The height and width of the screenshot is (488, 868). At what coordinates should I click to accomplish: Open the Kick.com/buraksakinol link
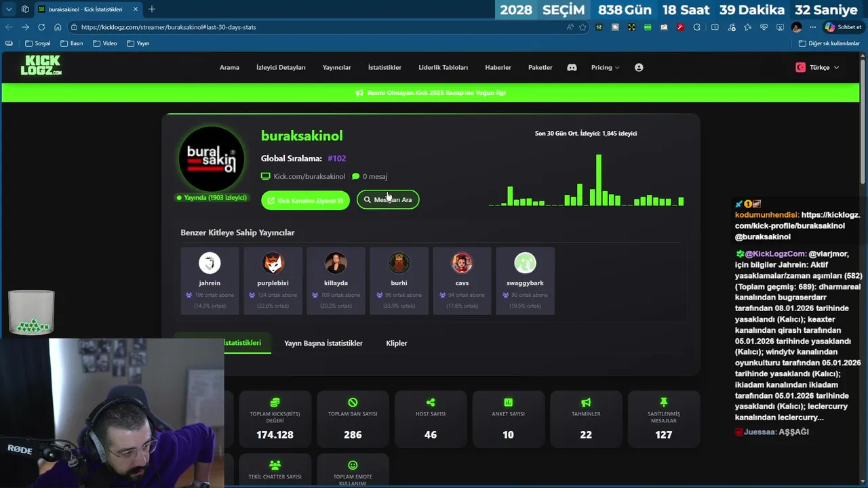point(309,176)
